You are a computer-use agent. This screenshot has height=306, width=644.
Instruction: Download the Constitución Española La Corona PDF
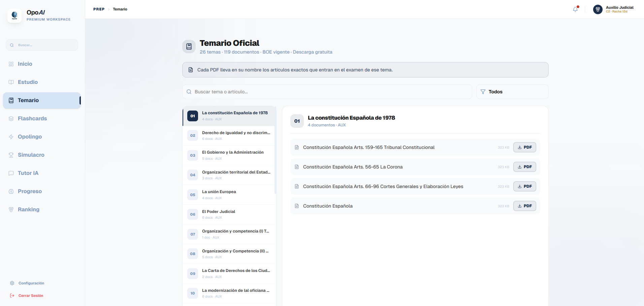coord(524,166)
